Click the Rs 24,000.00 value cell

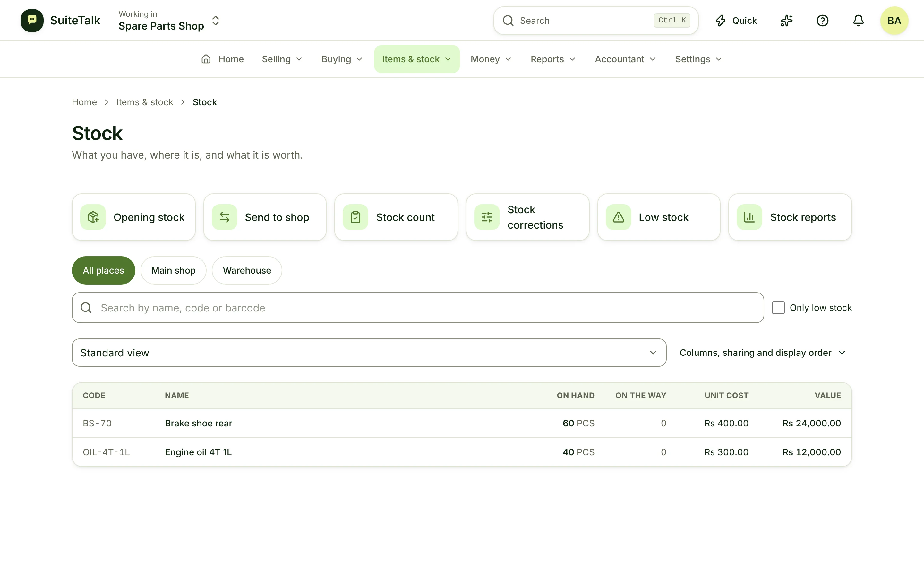tap(812, 423)
